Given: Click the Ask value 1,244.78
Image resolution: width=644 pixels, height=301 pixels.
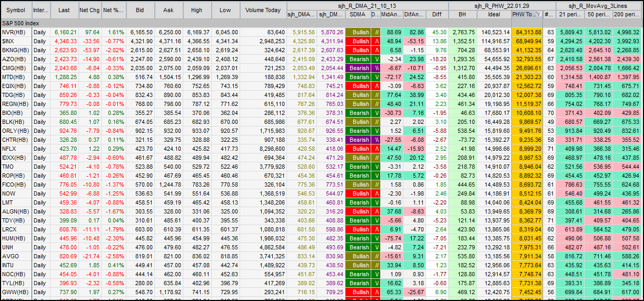Looking at the screenshot, I should (169, 185).
